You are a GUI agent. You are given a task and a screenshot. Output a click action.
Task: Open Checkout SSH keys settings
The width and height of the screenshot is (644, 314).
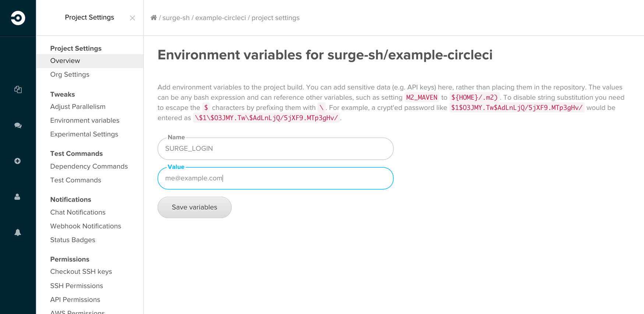(81, 272)
